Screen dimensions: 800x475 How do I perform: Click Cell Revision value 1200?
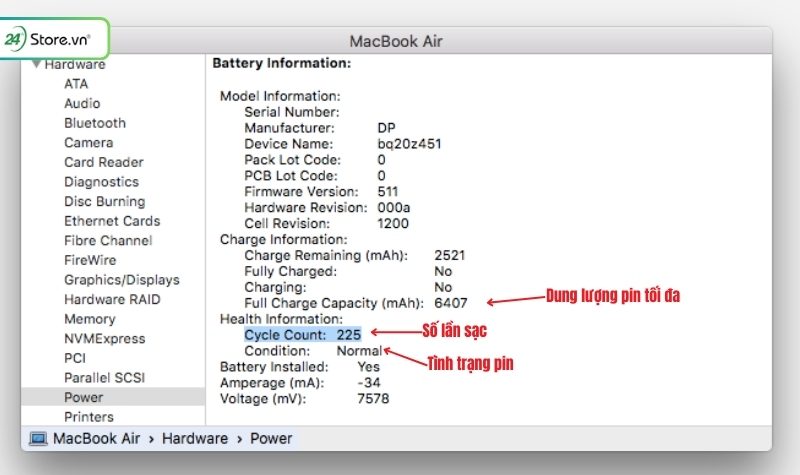click(x=393, y=223)
